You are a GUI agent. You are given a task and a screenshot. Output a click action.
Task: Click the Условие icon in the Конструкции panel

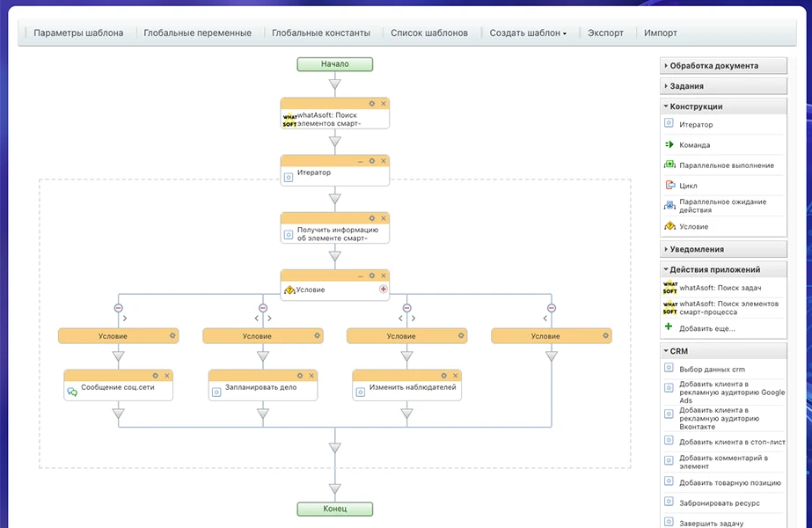click(x=669, y=226)
